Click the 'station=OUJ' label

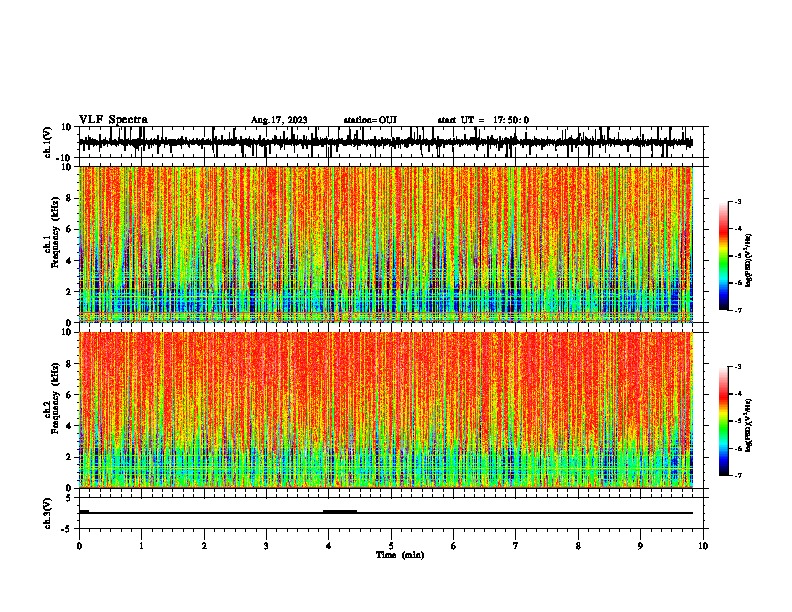pos(370,120)
